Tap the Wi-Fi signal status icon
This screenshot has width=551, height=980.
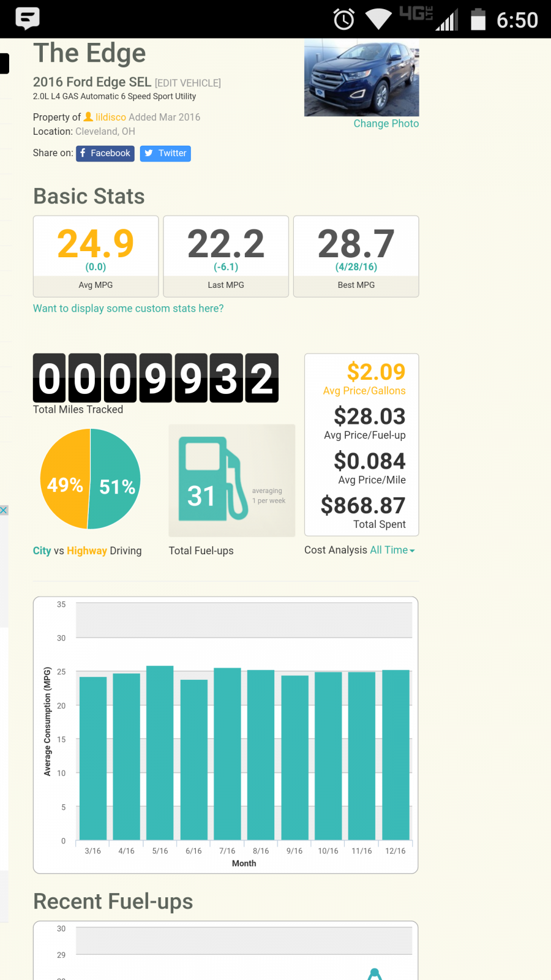378,19
